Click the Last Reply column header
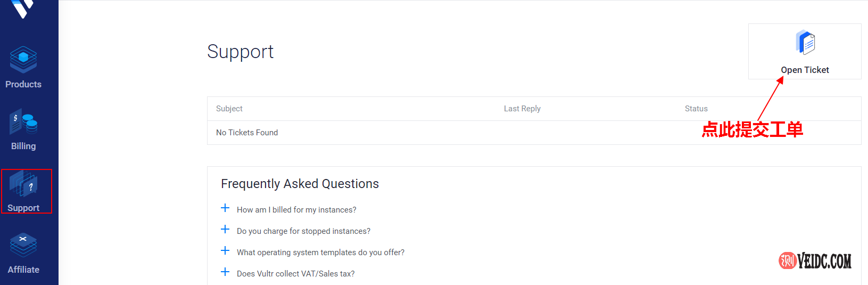The height and width of the screenshot is (285, 868). [x=522, y=109]
